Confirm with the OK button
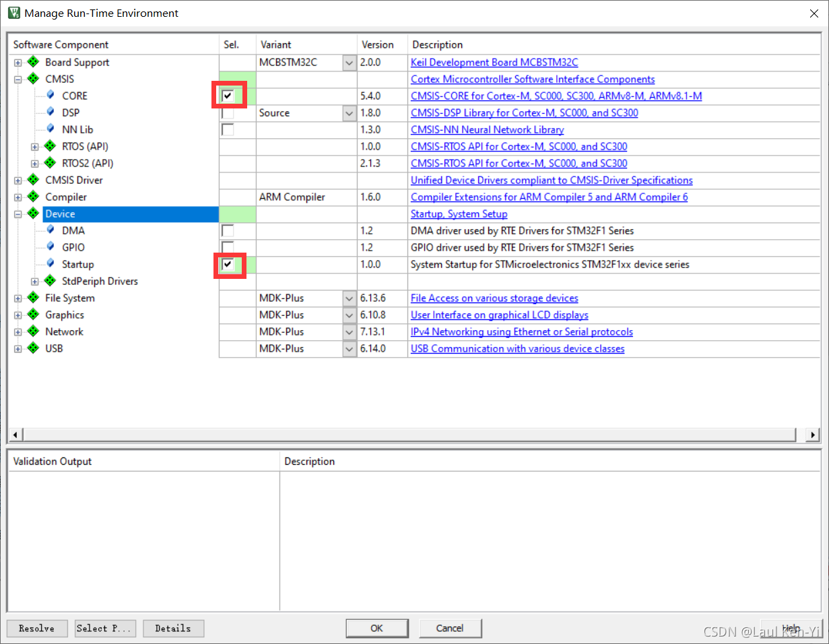829x644 pixels. 377,629
